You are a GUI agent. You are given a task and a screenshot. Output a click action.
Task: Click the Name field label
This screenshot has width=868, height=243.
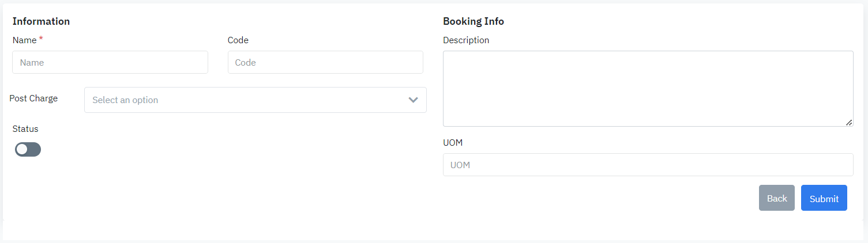click(24, 40)
